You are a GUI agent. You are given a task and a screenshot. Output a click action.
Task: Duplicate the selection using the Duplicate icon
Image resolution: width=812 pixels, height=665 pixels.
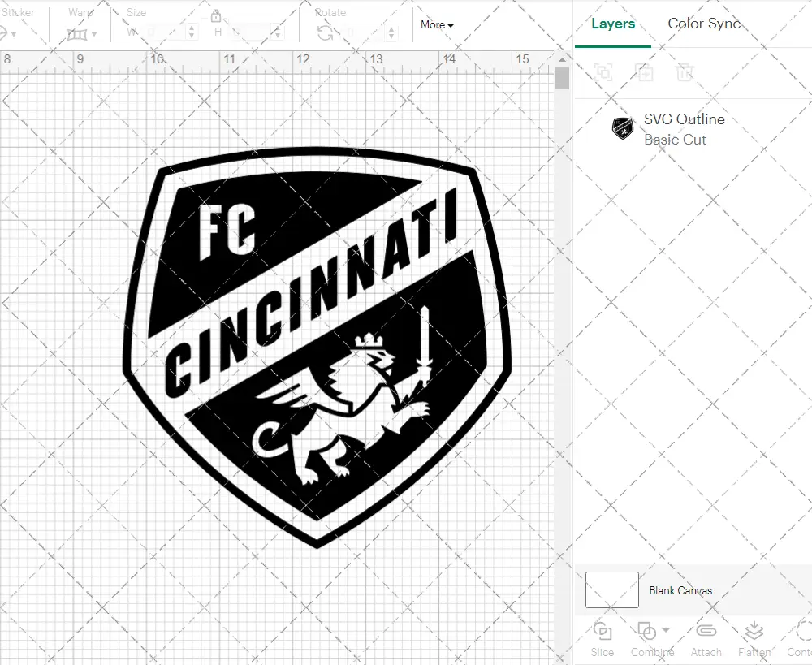pyautogui.click(x=645, y=72)
